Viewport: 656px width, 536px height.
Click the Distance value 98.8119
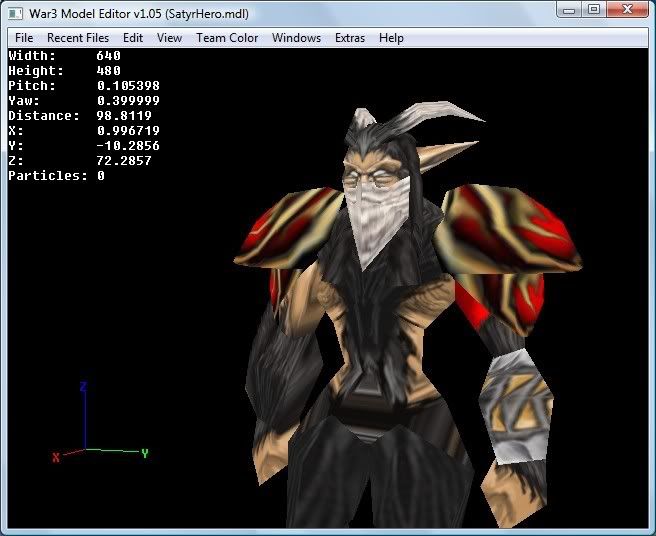click(x=124, y=116)
